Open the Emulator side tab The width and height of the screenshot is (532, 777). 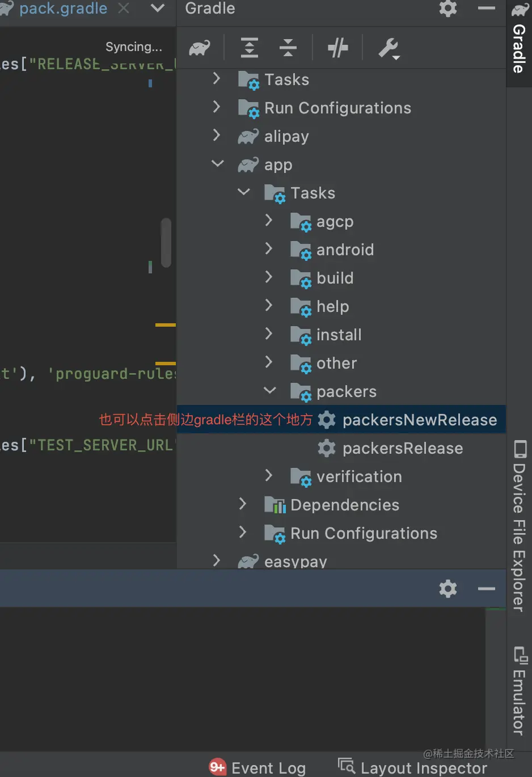[519, 691]
